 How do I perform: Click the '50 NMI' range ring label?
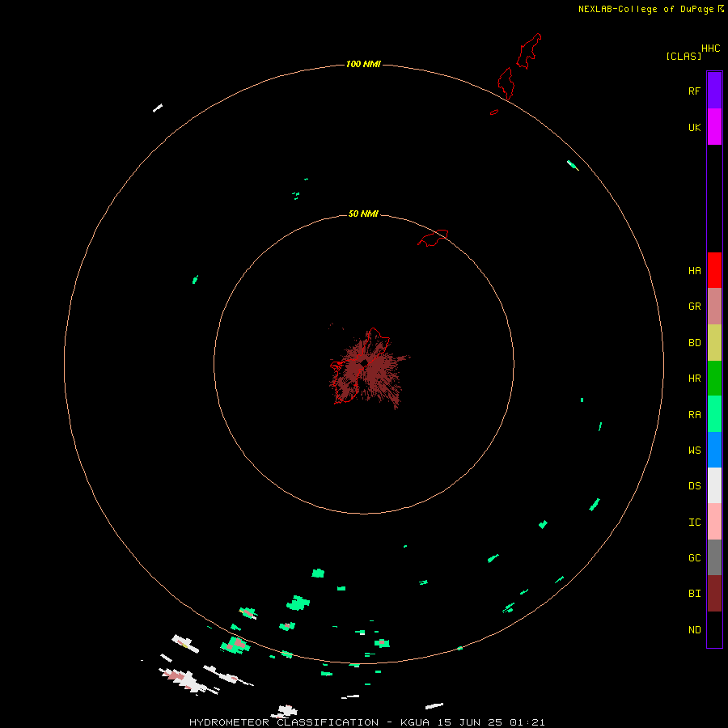pos(363,214)
